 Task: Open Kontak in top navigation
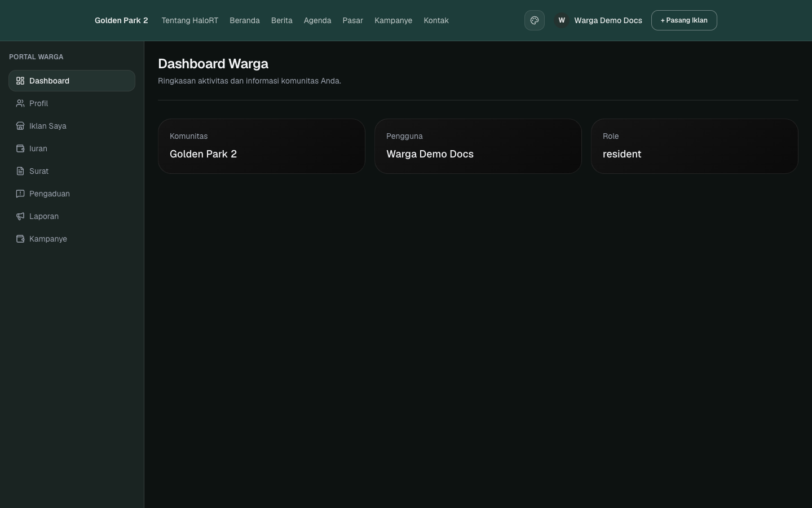pos(436,20)
